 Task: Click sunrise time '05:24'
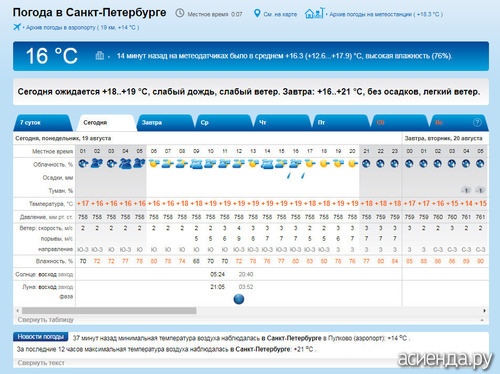(217, 274)
